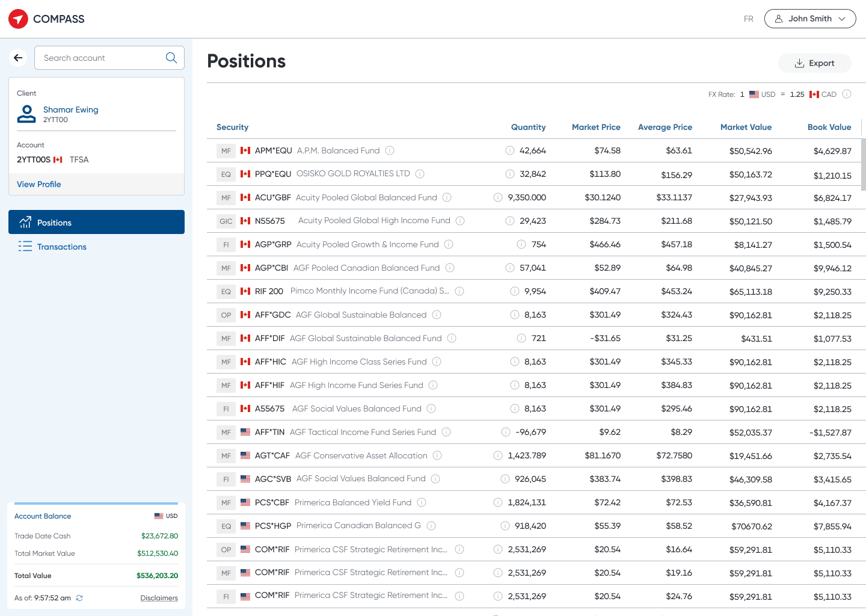Open info icon for A.P.M. Balanced Fund name
Viewport: 866px width, 616px height.
tap(390, 150)
